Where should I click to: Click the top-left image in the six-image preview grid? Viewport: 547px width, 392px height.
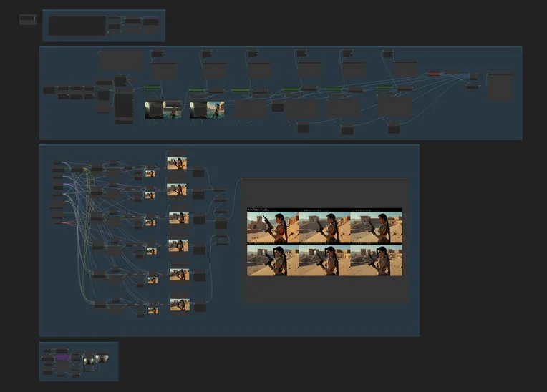(272, 227)
